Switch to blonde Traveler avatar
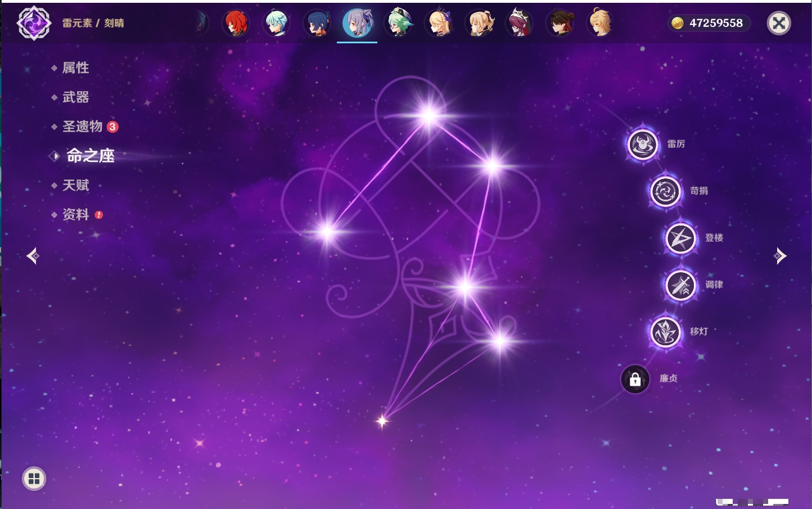Image resolution: width=812 pixels, height=509 pixels. (600, 24)
